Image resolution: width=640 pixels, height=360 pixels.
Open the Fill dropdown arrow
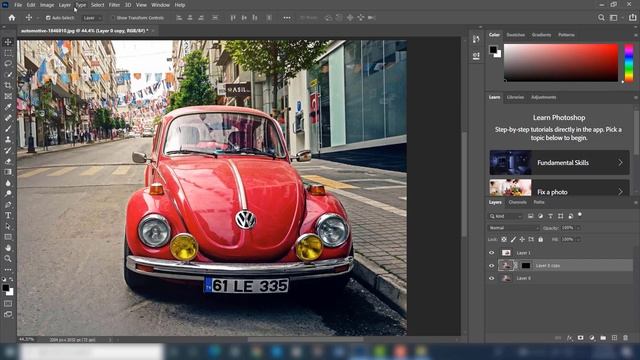tap(578, 239)
